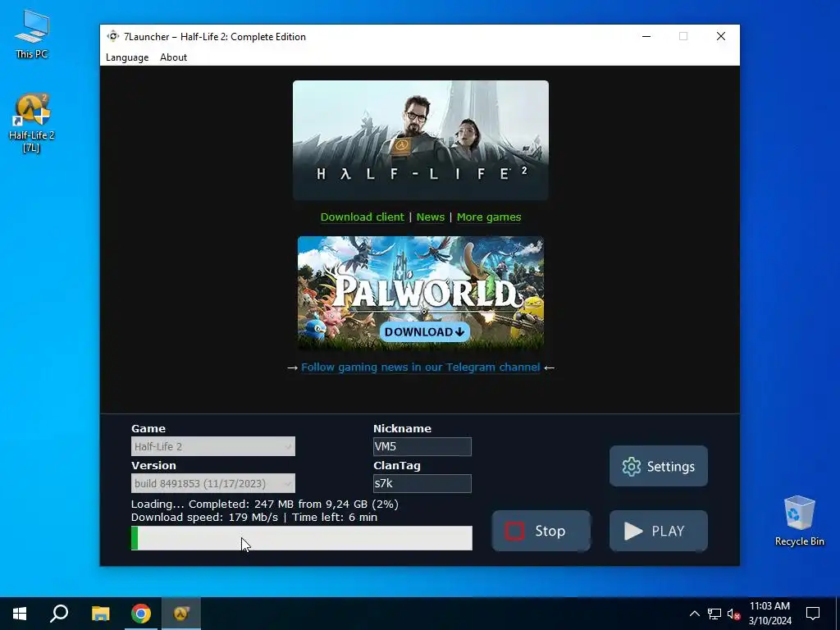Screen dimensions: 840x630
Task: Select the This PC desktop icon
Action: [32, 34]
